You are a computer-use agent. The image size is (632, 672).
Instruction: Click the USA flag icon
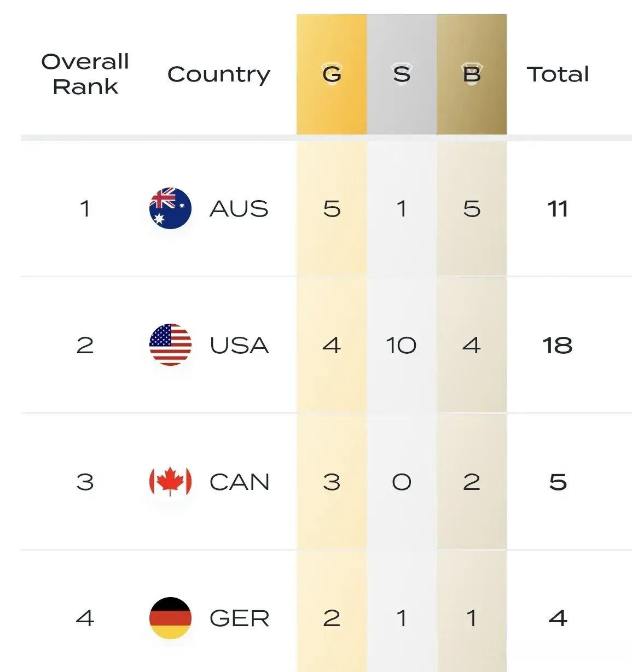point(170,345)
